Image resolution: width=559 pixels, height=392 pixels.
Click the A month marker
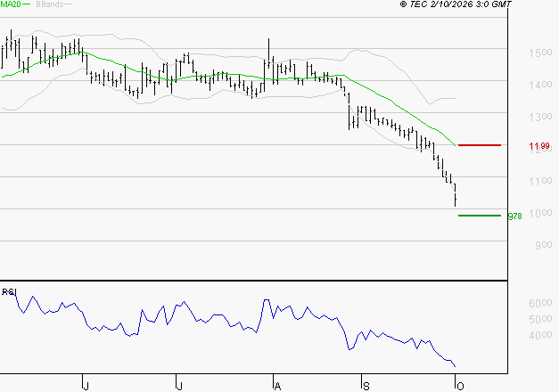278,386
